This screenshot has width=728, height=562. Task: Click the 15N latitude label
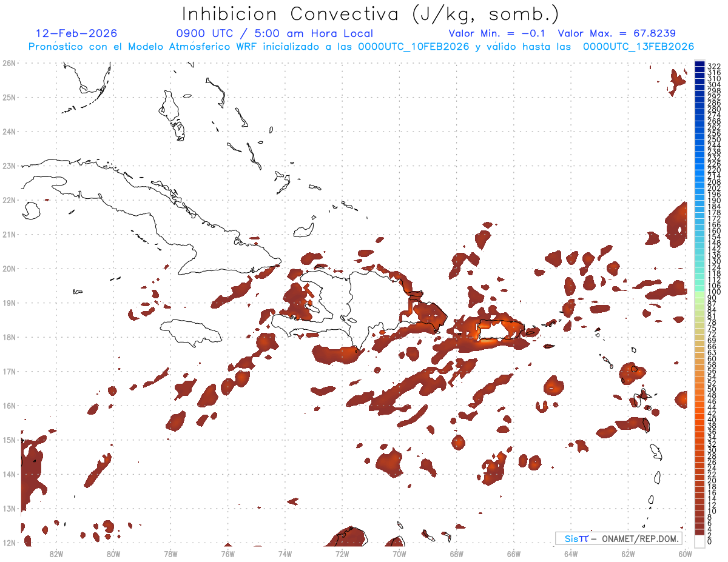9,440
